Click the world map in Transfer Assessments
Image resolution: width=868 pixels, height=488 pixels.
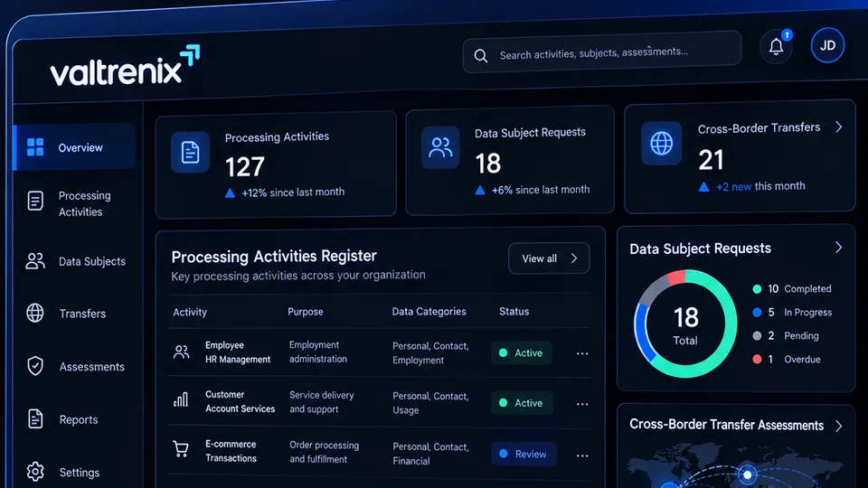(735, 466)
